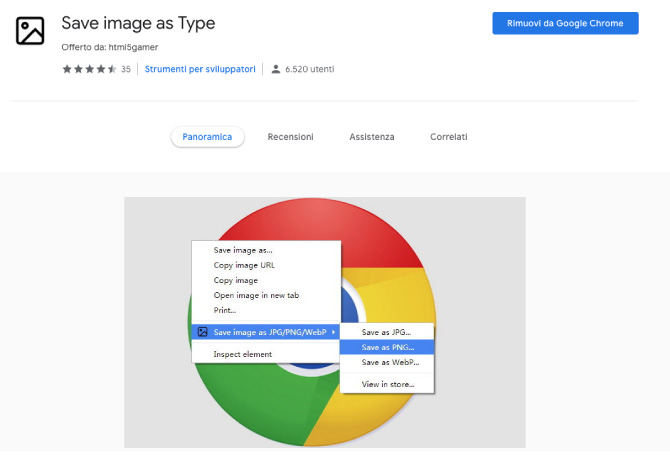Click 'Offerto da: html5gamer' text
The image size is (670, 458).
tap(110, 47)
